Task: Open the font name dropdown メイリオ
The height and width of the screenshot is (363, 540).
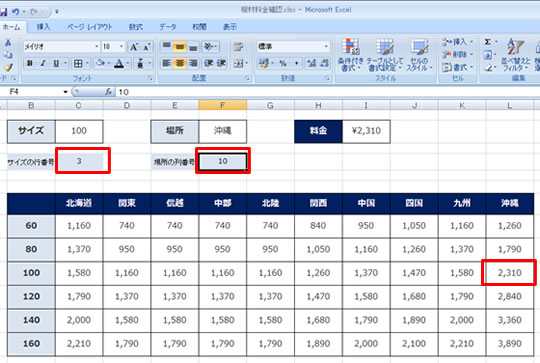Action: [96, 46]
